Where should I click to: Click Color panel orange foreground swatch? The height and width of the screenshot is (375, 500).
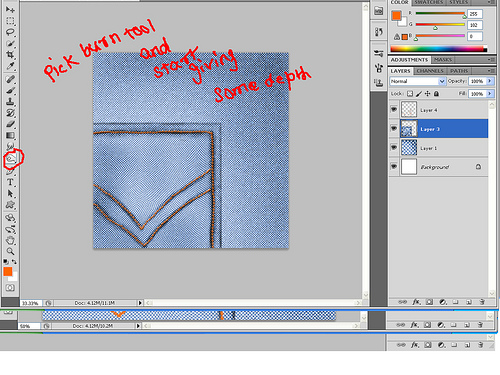click(396, 15)
